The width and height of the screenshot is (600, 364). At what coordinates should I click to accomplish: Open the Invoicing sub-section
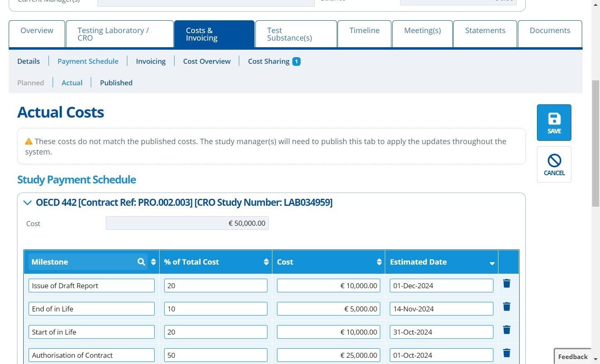click(x=151, y=61)
